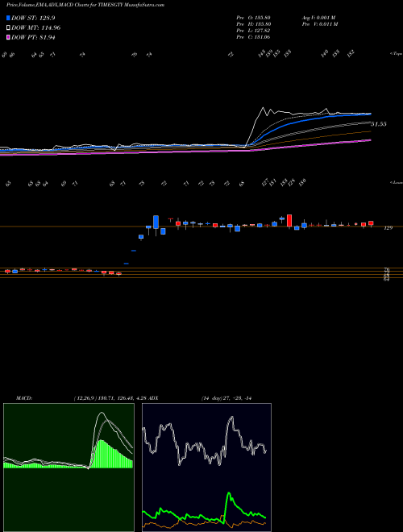This screenshot has height=532, width=403.
Task: Click the Pre H high value
Action: click(x=253, y=24)
